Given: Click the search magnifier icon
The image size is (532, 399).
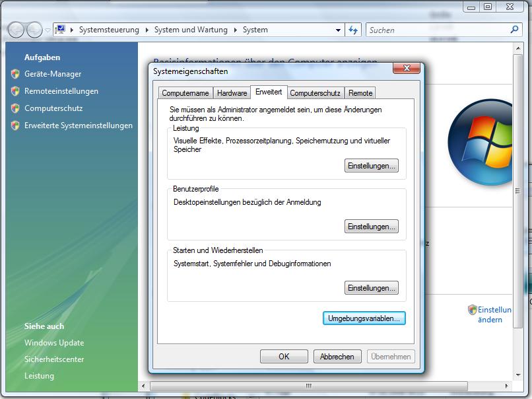Looking at the screenshot, I should point(515,30).
